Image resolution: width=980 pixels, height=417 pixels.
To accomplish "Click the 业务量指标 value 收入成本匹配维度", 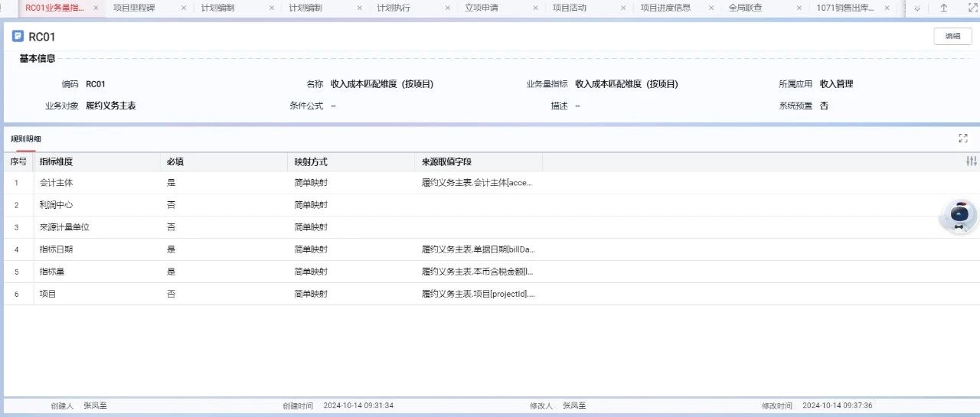I will (626, 84).
